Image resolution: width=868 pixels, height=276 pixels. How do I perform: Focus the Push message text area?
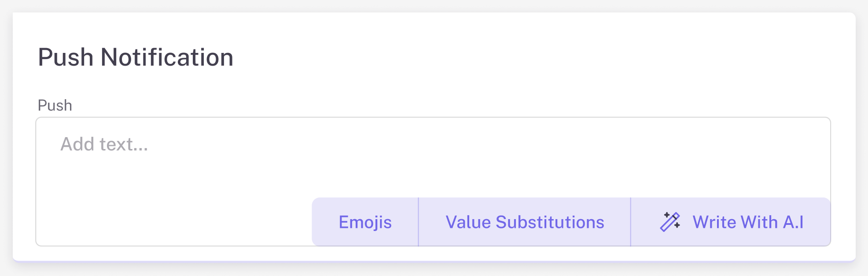(x=396, y=168)
